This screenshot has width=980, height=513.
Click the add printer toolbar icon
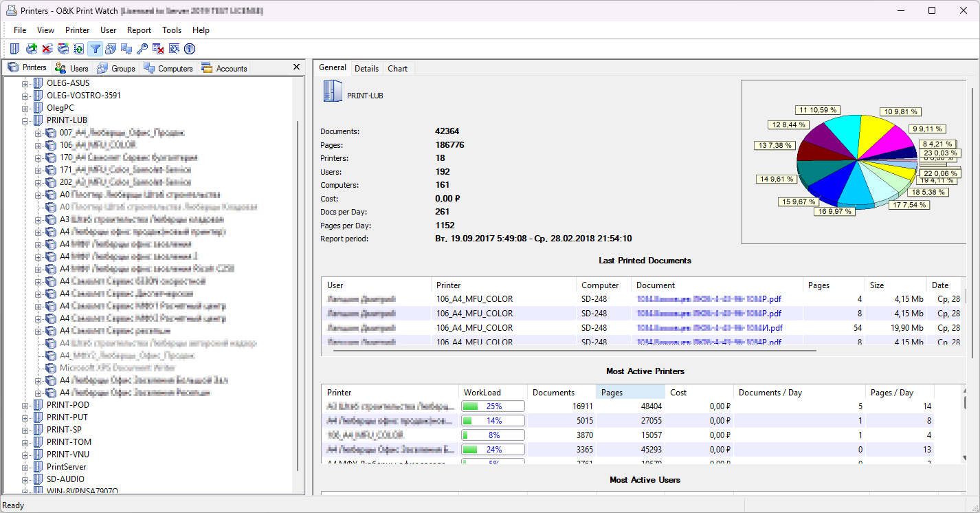pyautogui.click(x=31, y=49)
